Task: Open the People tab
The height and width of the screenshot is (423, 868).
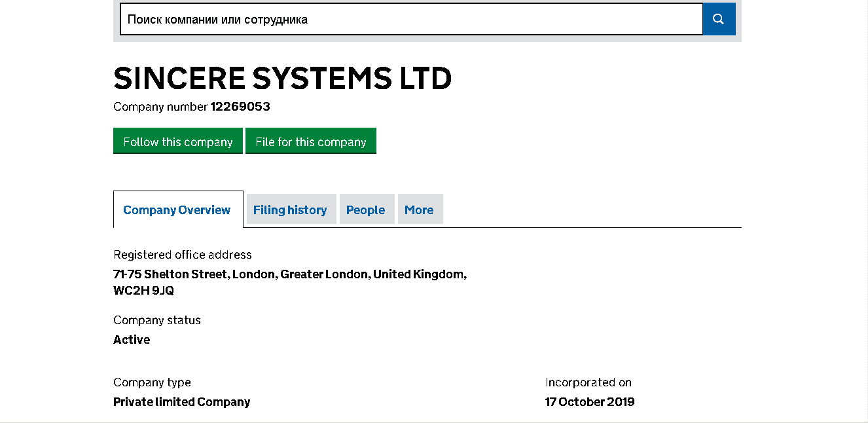Action: click(365, 210)
